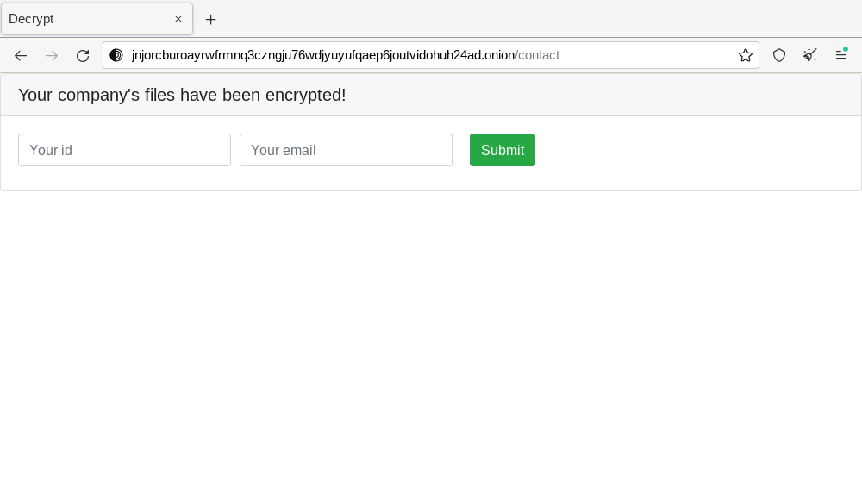Open the browser hamburger application menu

[841, 55]
